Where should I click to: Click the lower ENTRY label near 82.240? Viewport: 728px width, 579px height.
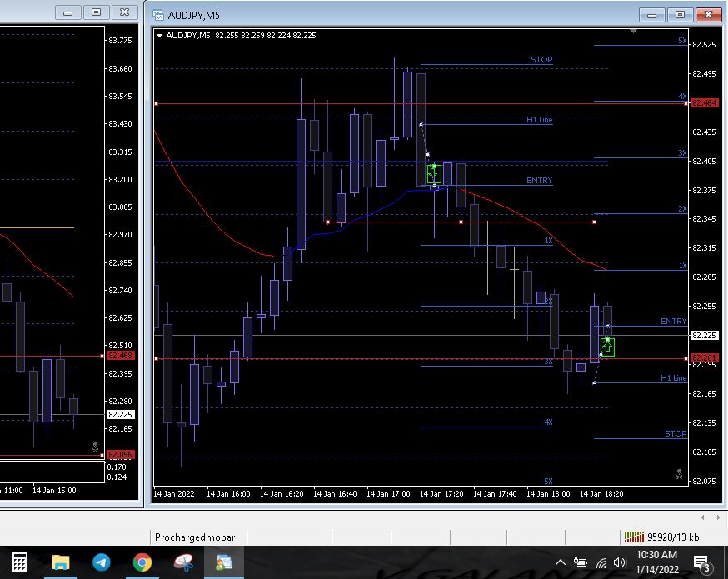pyautogui.click(x=673, y=322)
